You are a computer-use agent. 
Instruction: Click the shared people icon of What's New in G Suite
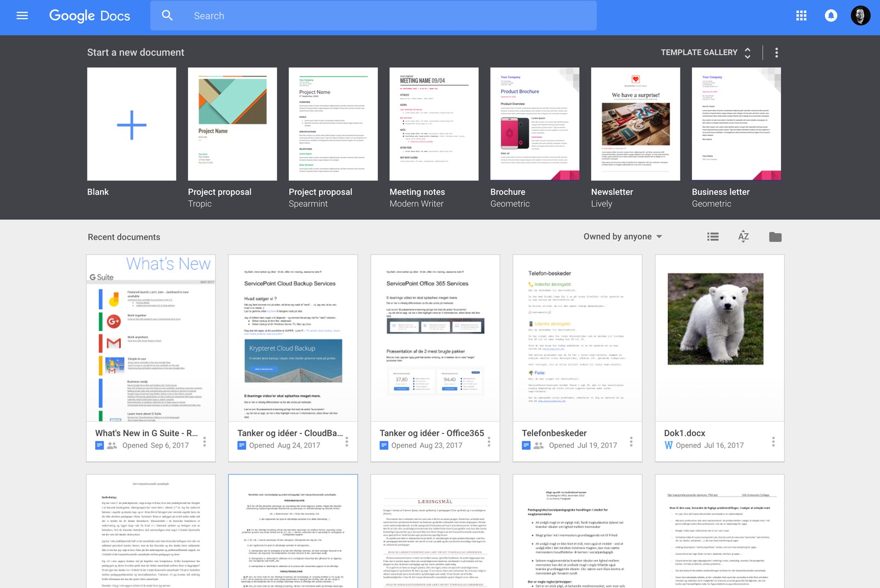[112, 446]
